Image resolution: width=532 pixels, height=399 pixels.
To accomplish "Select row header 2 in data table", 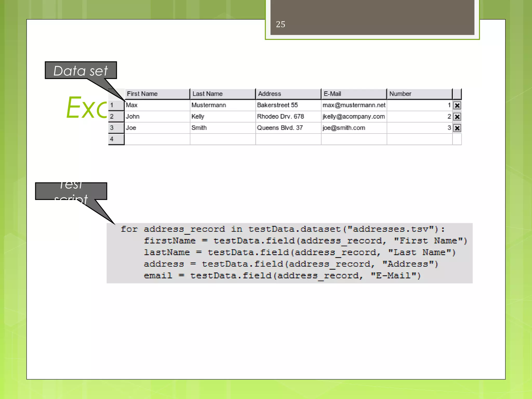I will 116,116.
